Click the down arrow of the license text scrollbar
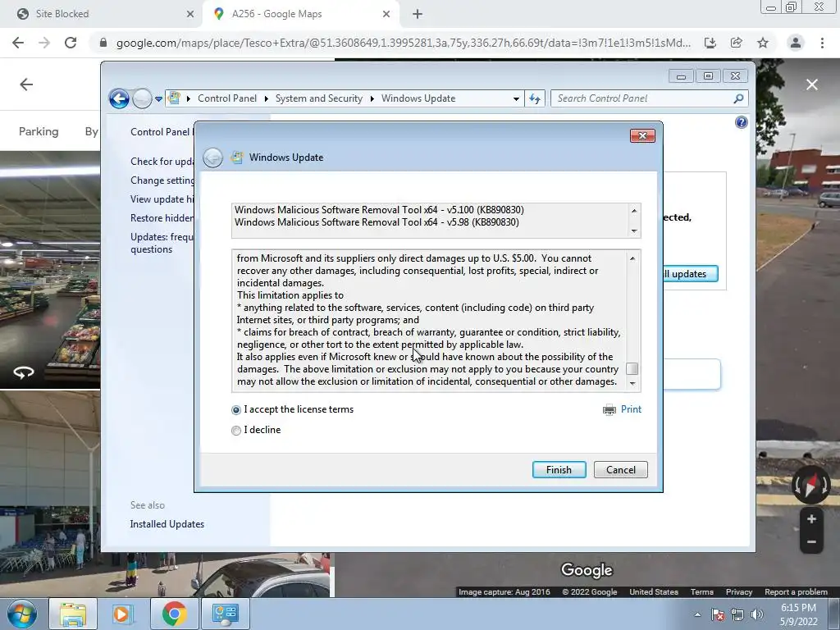840x630 pixels. point(632,383)
